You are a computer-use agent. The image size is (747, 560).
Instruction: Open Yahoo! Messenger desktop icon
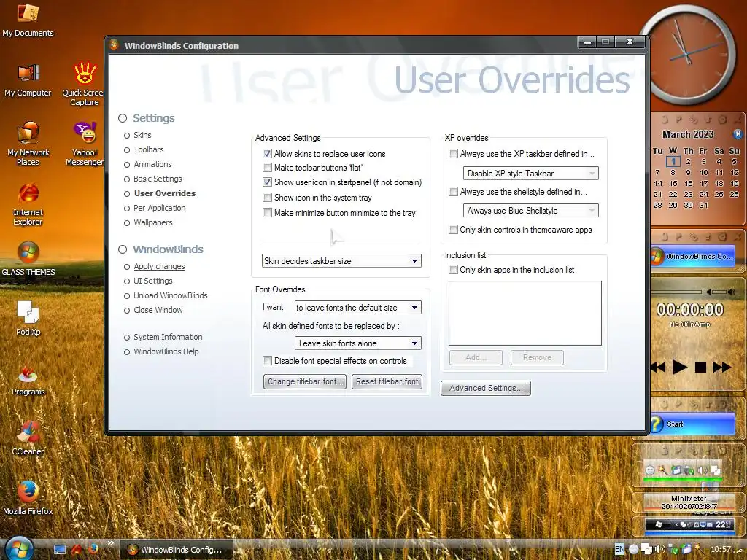[85, 144]
